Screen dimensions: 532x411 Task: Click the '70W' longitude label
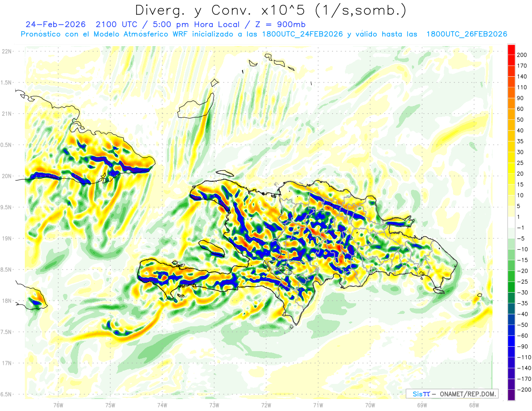370,405
